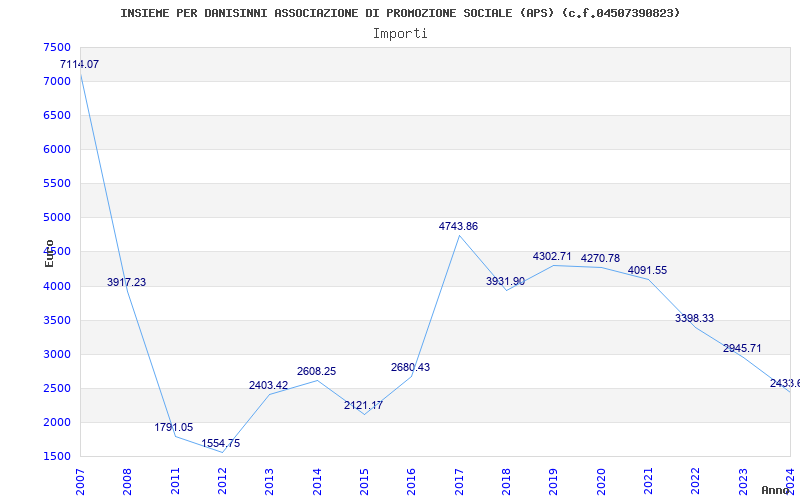Select the 2680.43 data label
This screenshot has height=500, width=800.
tap(410, 367)
